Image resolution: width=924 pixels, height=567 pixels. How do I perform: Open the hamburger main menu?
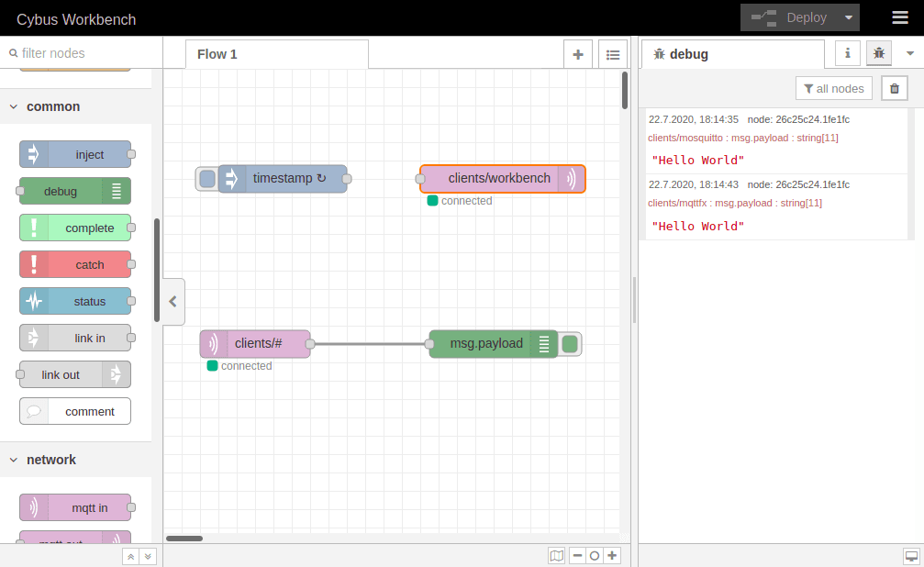pyautogui.click(x=899, y=17)
